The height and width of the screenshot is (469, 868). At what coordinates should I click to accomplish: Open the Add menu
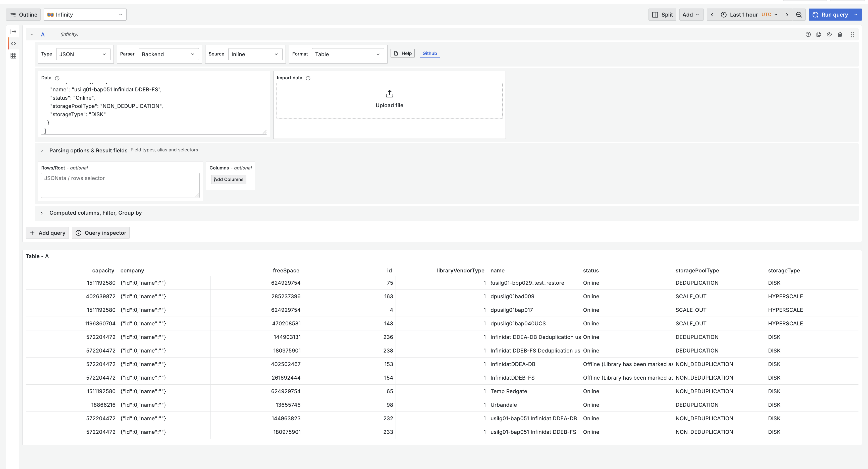point(691,15)
